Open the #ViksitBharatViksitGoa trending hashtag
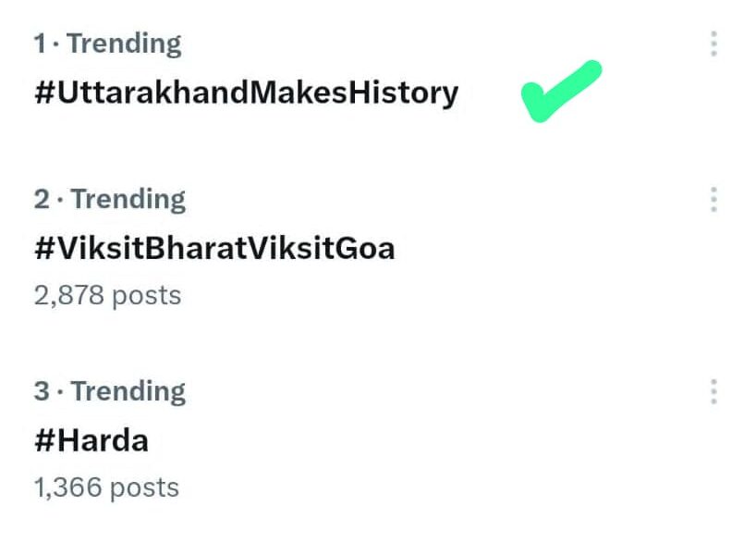The image size is (756, 555). 214,248
